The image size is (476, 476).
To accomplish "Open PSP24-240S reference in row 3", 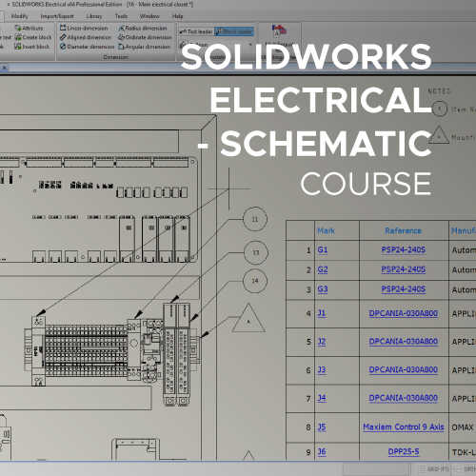I will point(404,289).
